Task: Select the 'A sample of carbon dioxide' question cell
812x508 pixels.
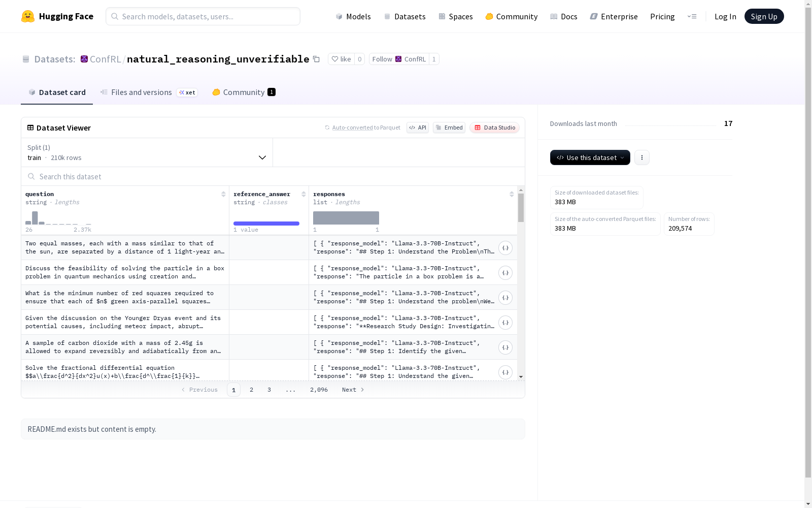Action: coord(125,347)
